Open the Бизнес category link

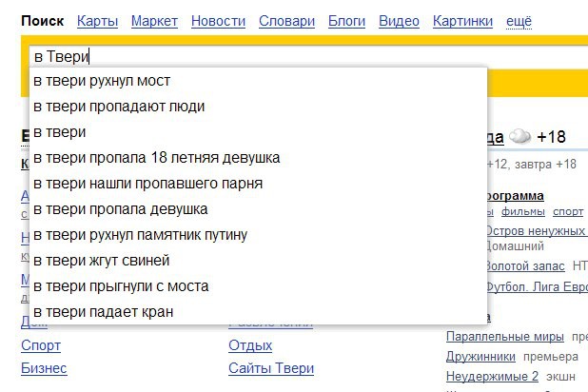(44, 368)
